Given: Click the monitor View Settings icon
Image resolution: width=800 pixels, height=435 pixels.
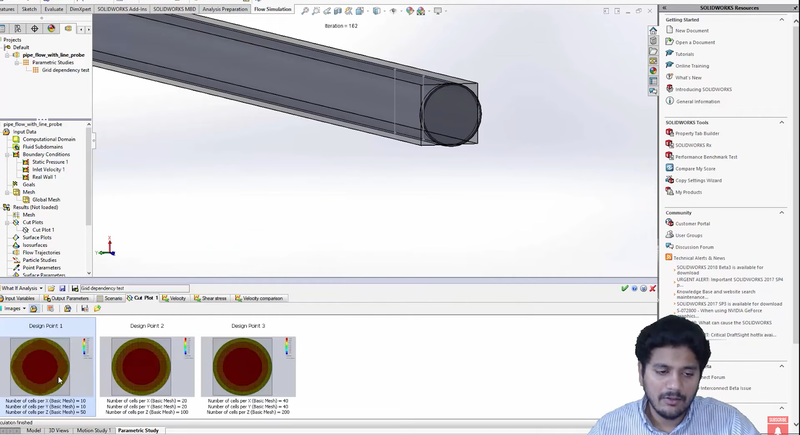Looking at the screenshot, I should (438, 11).
